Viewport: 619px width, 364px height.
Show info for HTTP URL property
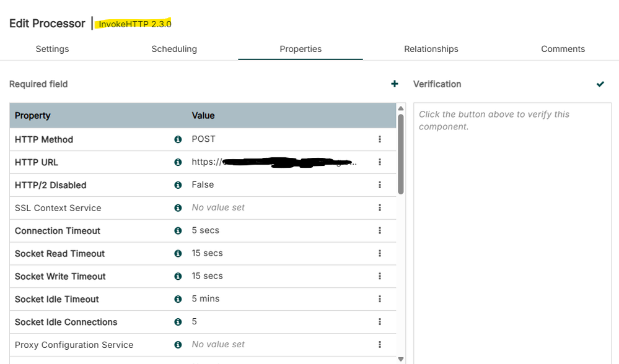point(178,162)
